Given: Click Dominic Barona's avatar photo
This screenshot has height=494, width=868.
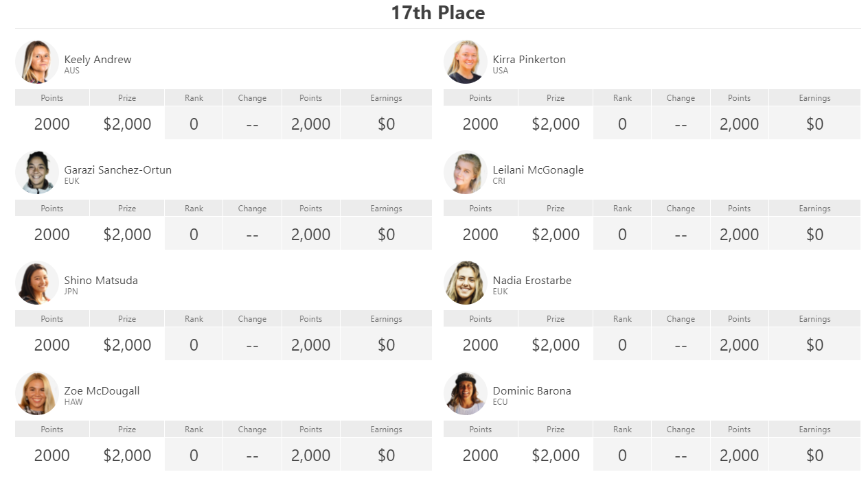Looking at the screenshot, I should click(x=466, y=393).
